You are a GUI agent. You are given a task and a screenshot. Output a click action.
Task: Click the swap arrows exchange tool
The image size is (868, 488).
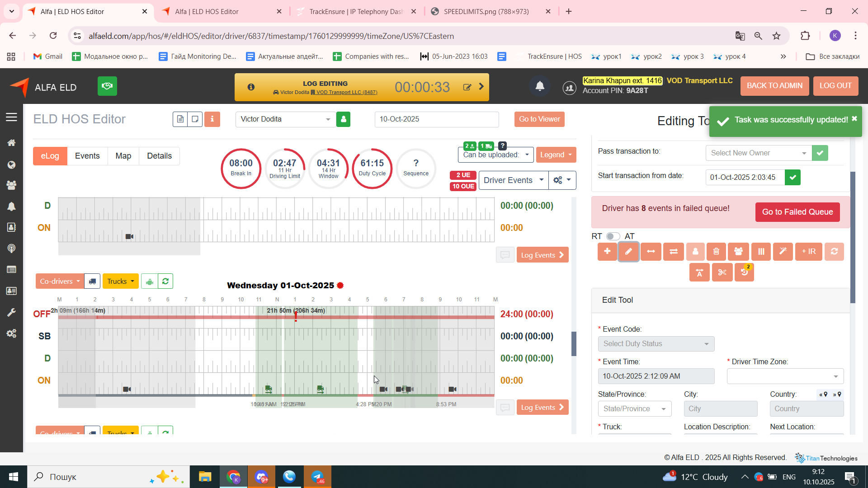tap(673, 252)
